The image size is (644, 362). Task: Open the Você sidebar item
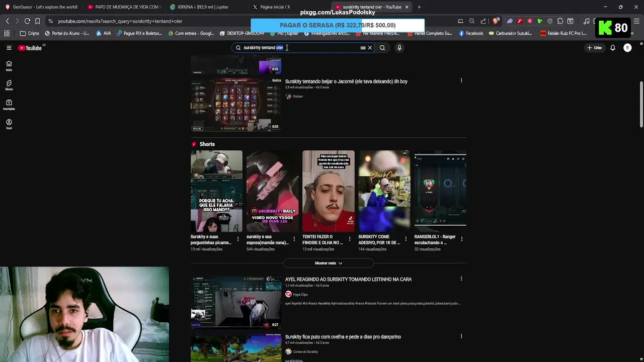pos(9,124)
